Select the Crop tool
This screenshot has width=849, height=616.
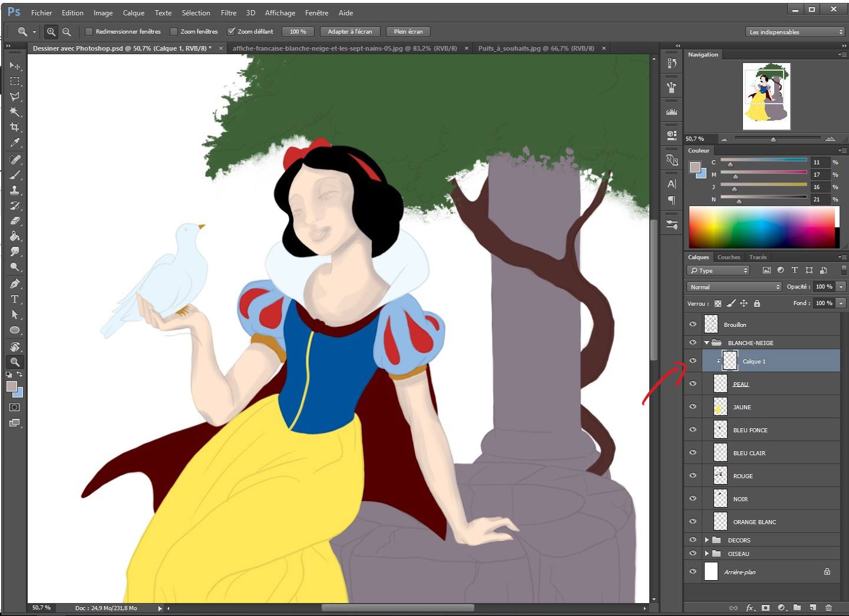15,126
